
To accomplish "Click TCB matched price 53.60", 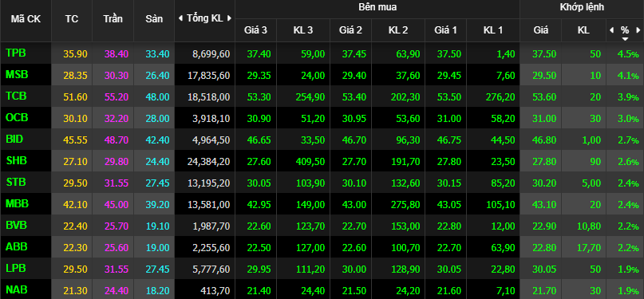I will point(544,96).
